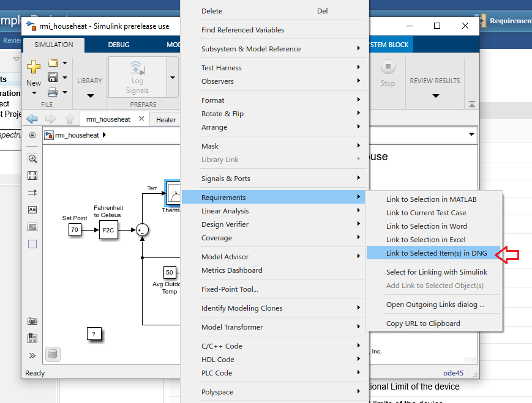Image resolution: width=532 pixels, height=403 pixels.
Task: Open the Save dropdown arrow
Action: click(65, 77)
